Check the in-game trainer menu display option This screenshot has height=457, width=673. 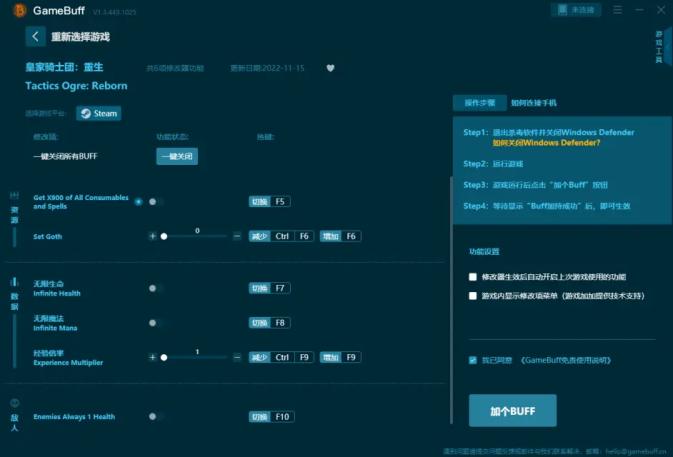pos(473,296)
